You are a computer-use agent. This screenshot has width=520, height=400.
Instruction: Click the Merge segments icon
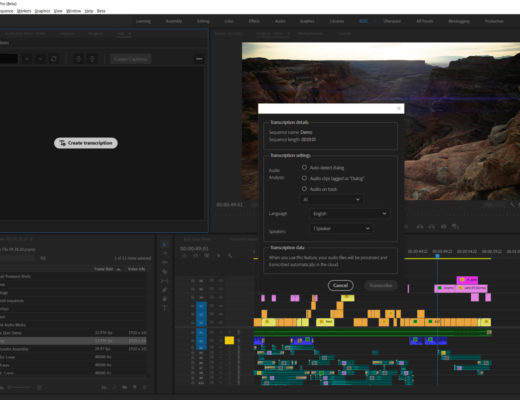92,59
